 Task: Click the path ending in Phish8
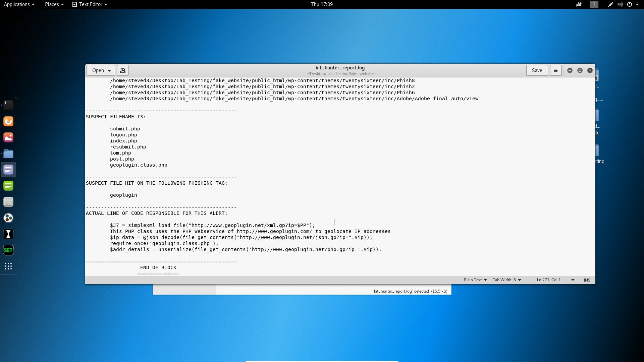[x=262, y=80]
